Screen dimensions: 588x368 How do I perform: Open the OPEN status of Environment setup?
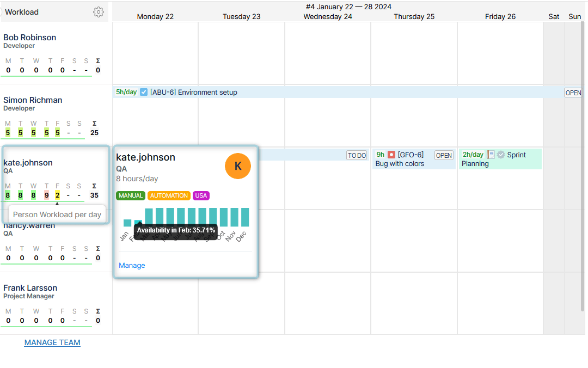573,93
